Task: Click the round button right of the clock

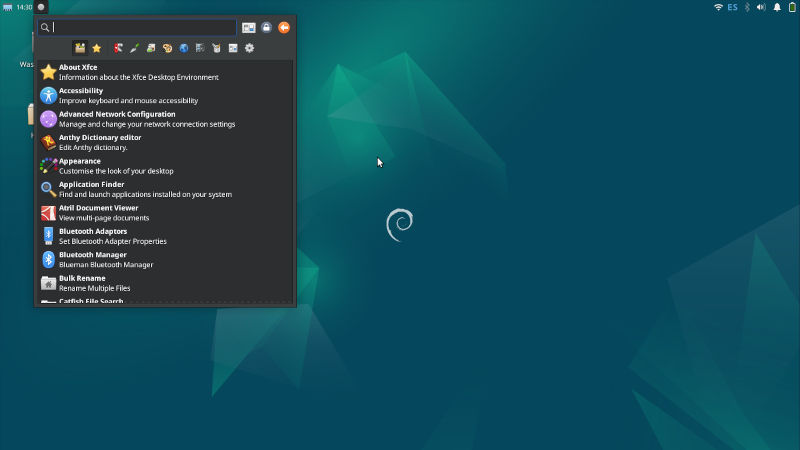Action: 41,7
